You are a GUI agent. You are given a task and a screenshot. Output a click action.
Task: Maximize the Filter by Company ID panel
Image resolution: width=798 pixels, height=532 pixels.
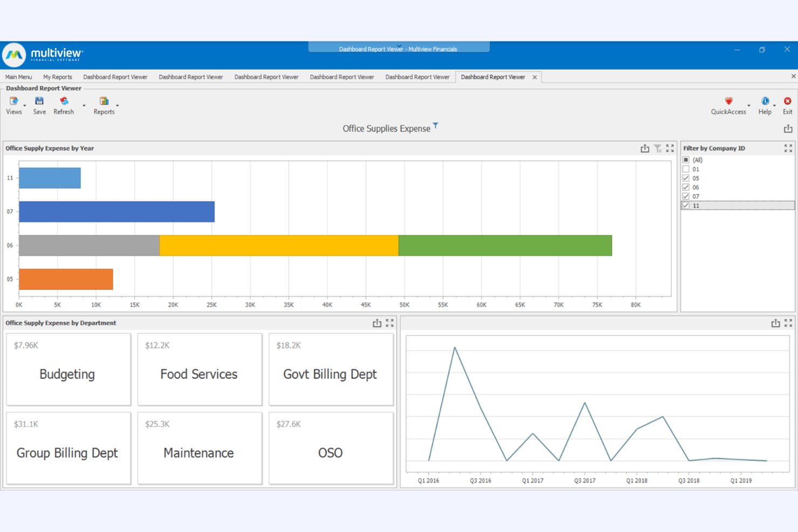point(788,148)
